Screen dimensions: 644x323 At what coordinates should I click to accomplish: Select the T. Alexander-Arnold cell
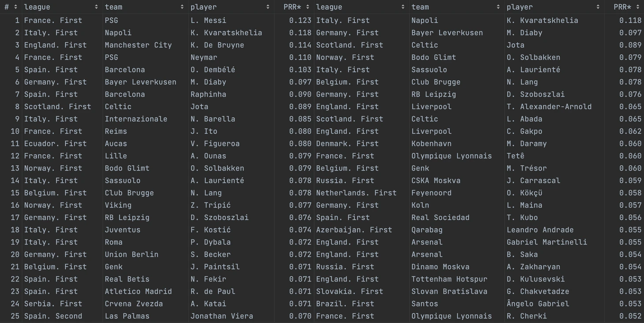tap(549, 107)
